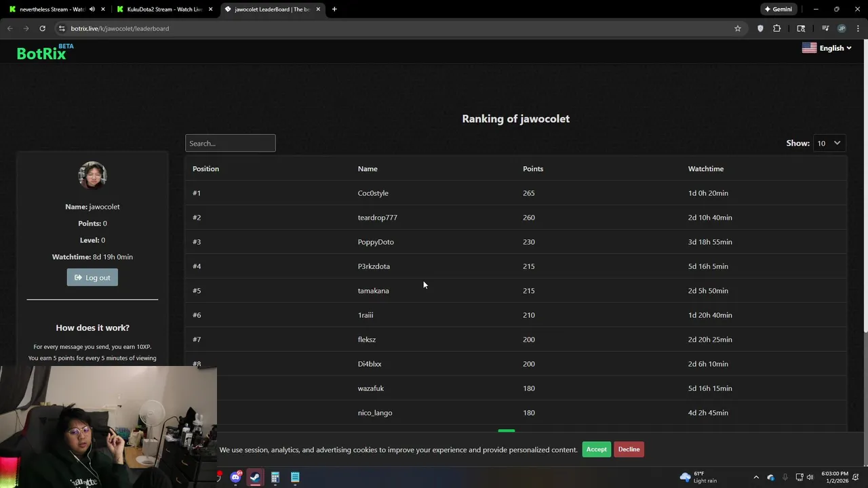Select the user name tamakana
Image resolution: width=868 pixels, height=488 pixels.
click(374, 291)
